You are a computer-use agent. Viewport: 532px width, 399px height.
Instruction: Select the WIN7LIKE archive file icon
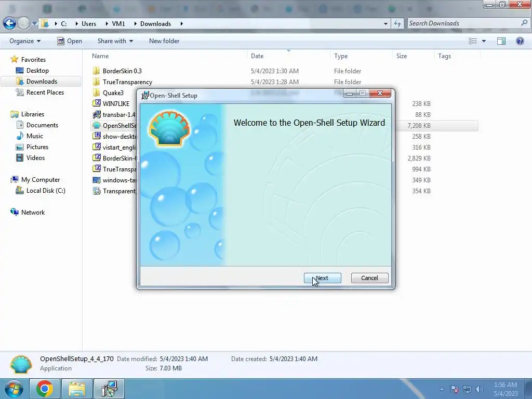coord(96,103)
